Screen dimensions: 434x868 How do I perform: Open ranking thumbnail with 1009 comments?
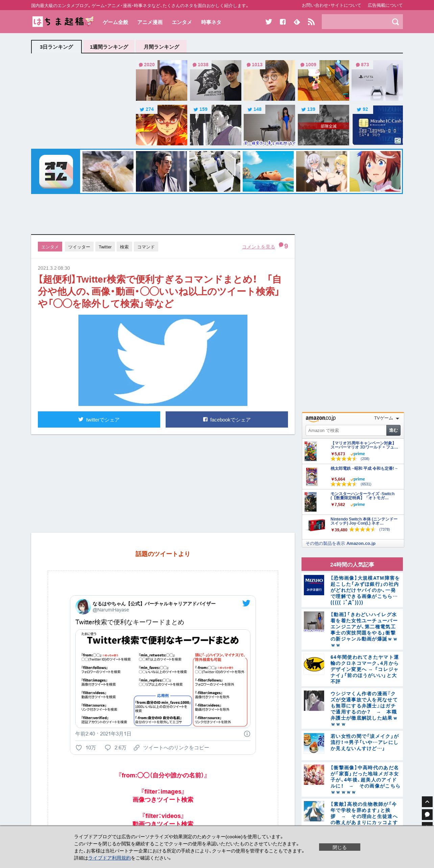(x=323, y=80)
